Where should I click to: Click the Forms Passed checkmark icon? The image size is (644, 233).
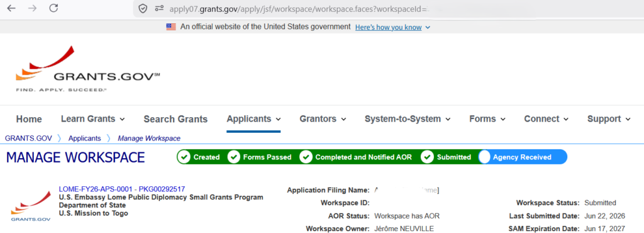tap(234, 157)
